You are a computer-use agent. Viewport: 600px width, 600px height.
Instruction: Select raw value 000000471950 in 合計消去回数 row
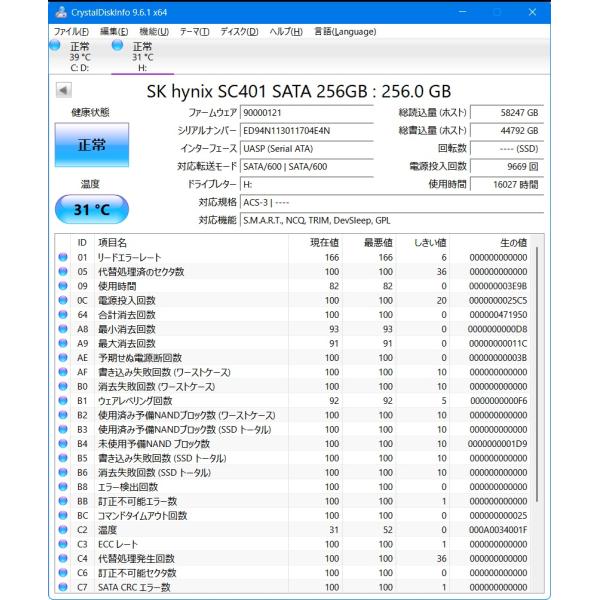click(x=498, y=315)
